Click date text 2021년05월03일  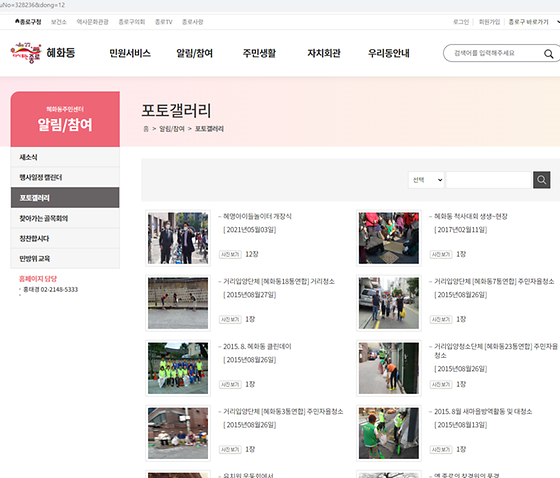(250, 230)
